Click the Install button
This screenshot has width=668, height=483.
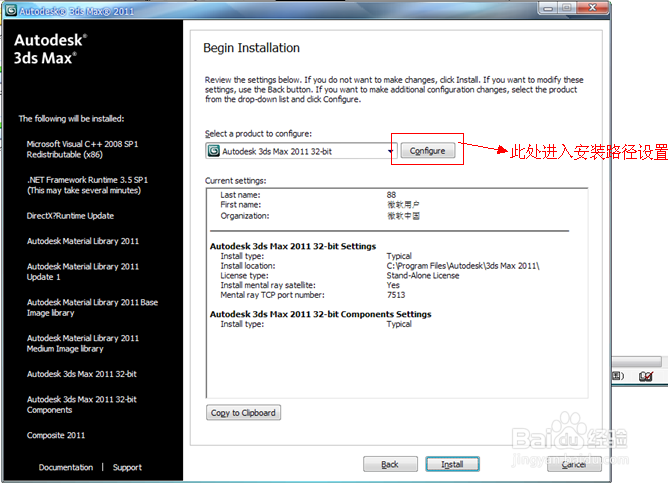(452, 464)
